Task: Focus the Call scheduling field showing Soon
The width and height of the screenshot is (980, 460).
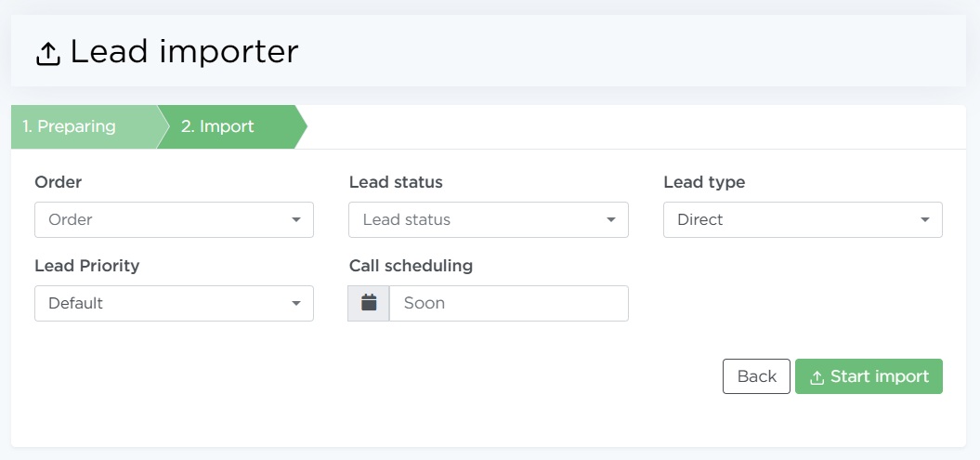Action: tap(508, 303)
